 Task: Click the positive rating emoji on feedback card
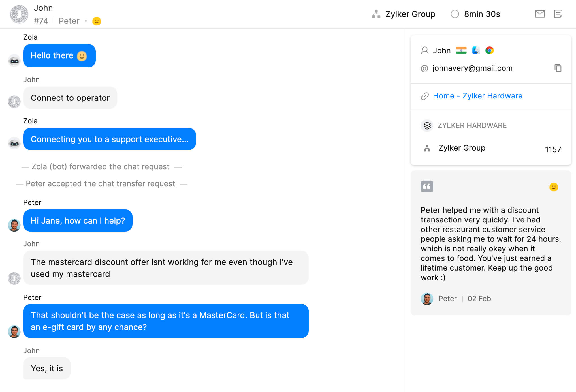tap(554, 187)
